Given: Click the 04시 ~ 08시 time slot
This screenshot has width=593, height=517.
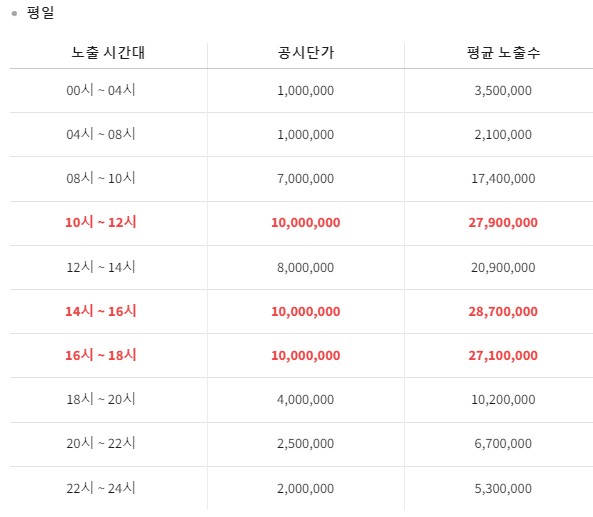Looking at the screenshot, I should [x=101, y=134].
